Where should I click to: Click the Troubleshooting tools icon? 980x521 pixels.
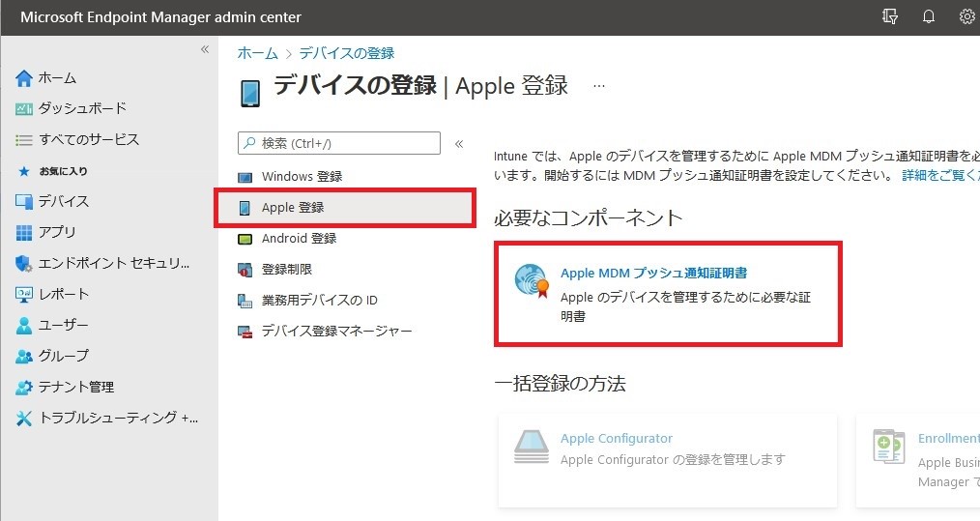click(24, 418)
